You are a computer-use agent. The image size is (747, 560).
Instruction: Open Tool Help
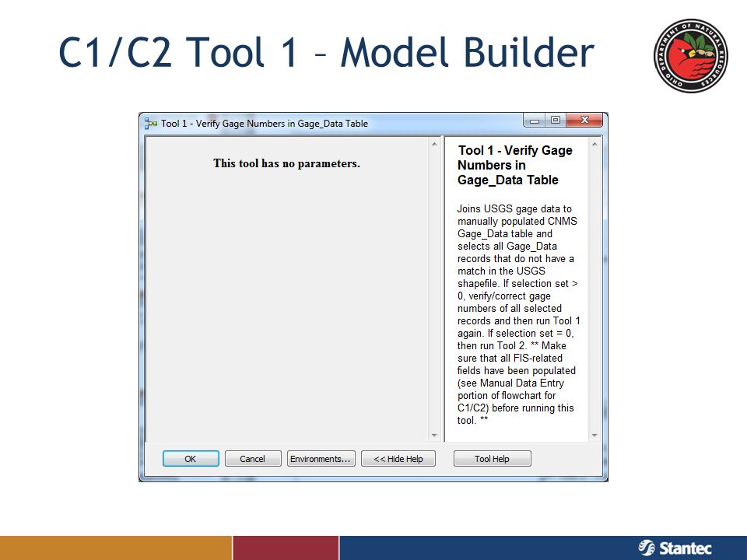pos(492,459)
